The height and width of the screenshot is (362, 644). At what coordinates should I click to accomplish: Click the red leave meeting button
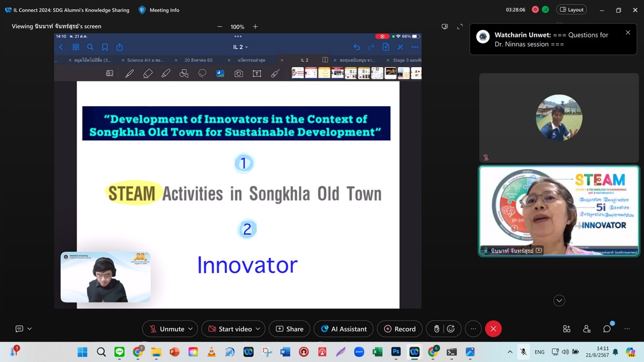[493, 329]
